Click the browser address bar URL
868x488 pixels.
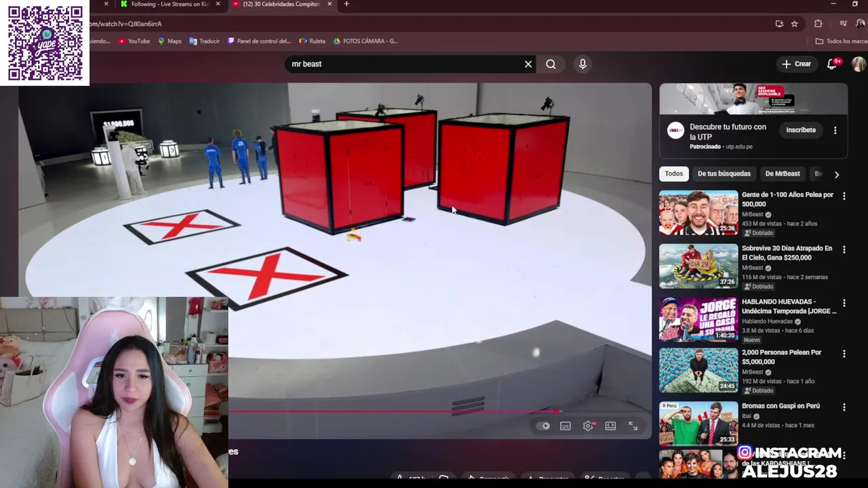coord(125,24)
